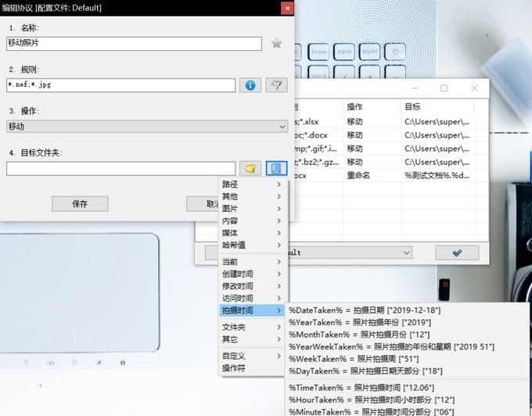The height and width of the screenshot is (416, 532).
Task: Expand the 修改时间 submenu
Action: (x=252, y=286)
